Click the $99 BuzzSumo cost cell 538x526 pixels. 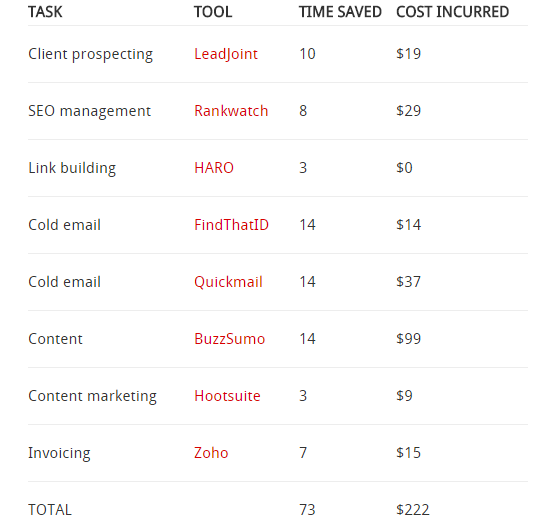click(x=408, y=339)
